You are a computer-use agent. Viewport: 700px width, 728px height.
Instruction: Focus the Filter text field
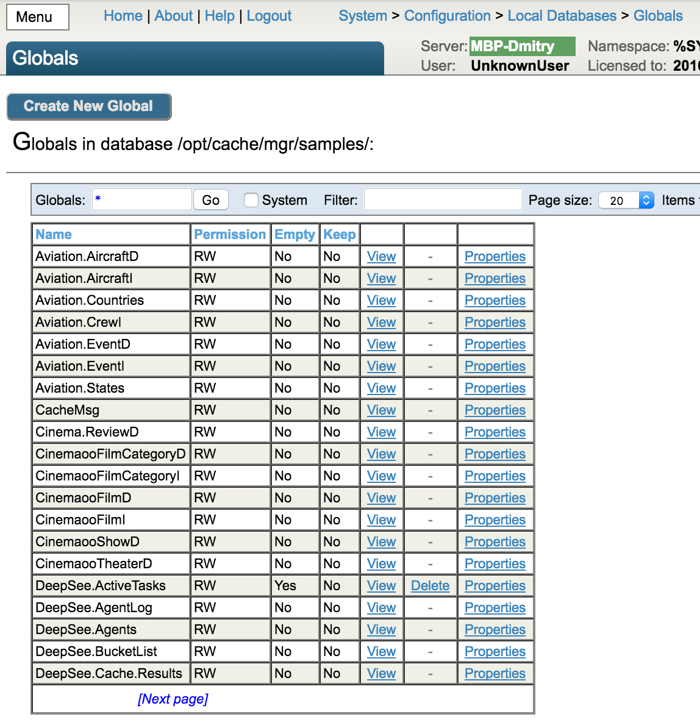(x=443, y=200)
